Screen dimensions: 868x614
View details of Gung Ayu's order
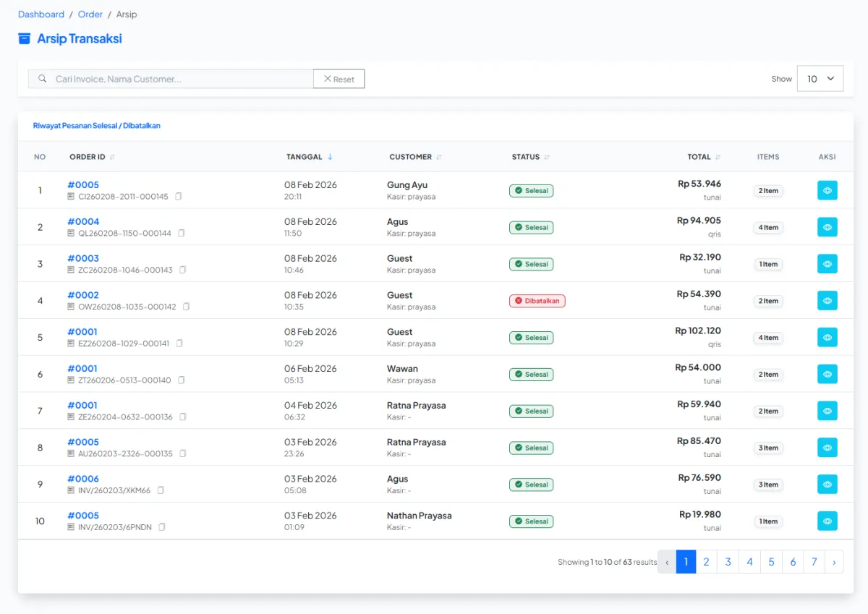tap(827, 191)
